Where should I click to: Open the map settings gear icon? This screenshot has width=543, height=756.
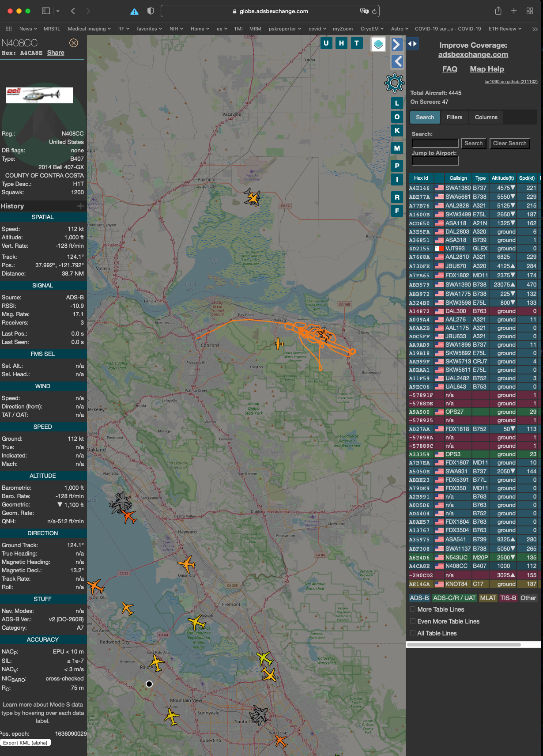394,83
